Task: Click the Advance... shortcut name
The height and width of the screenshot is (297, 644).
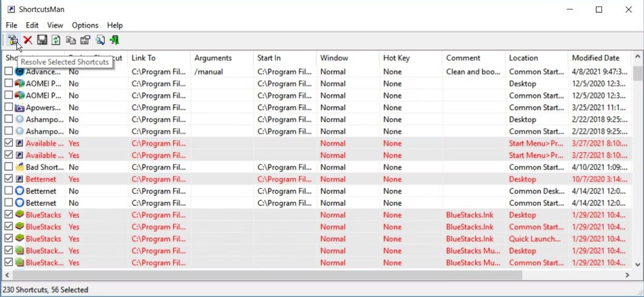Action: (x=44, y=72)
